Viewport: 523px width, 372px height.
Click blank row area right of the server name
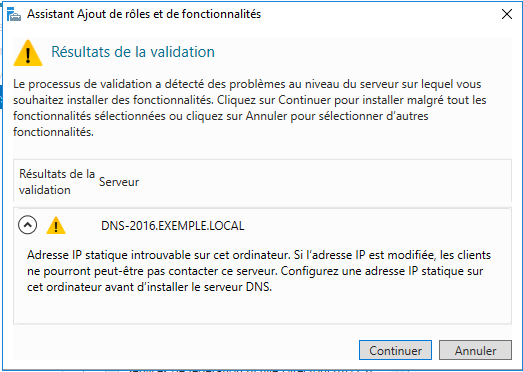pos(377,226)
